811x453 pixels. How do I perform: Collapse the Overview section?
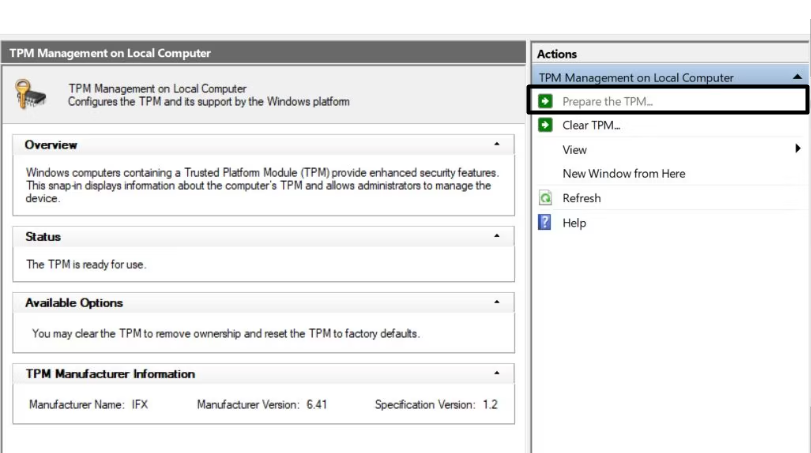click(x=497, y=145)
